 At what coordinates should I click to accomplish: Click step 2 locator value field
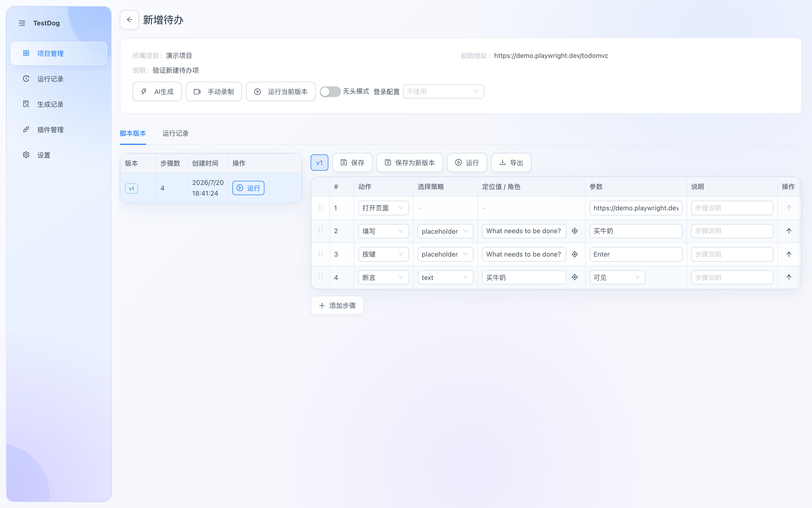click(524, 231)
